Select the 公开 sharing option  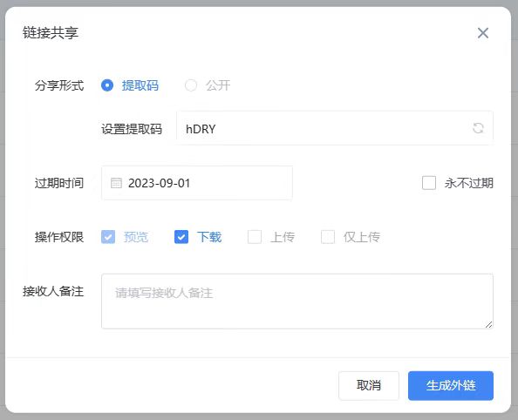pyautogui.click(x=191, y=85)
